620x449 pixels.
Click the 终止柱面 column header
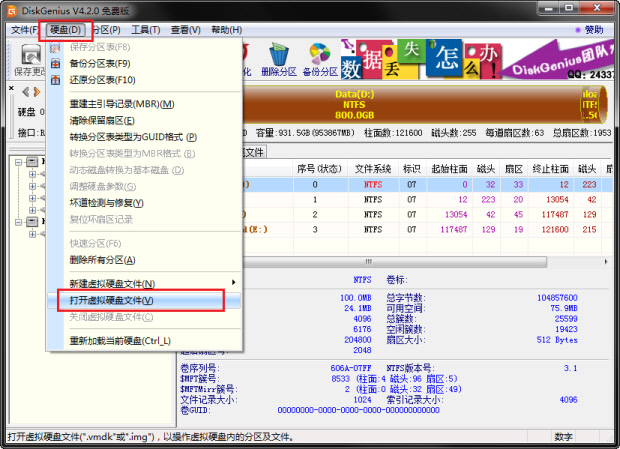click(x=550, y=169)
